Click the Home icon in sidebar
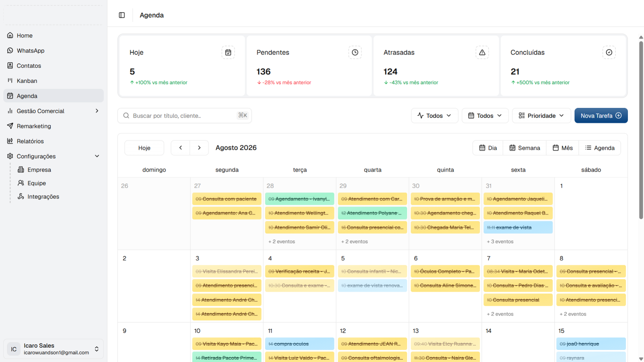644x362 pixels. coord(10,35)
